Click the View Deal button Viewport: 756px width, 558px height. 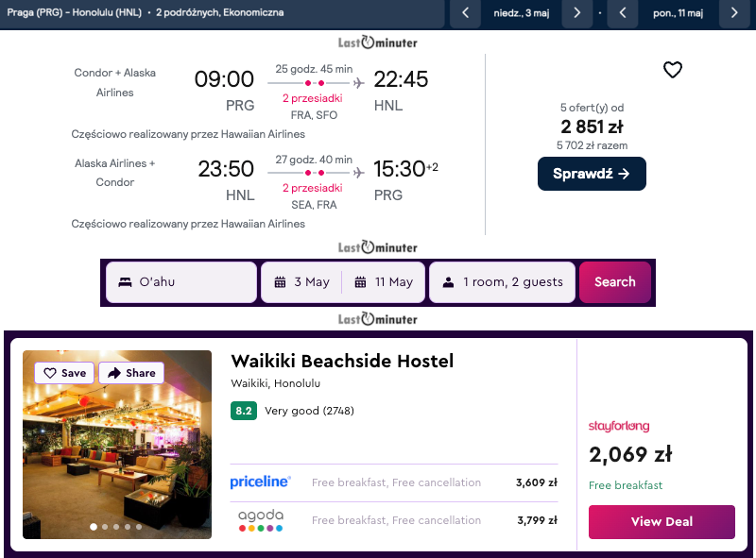661,521
